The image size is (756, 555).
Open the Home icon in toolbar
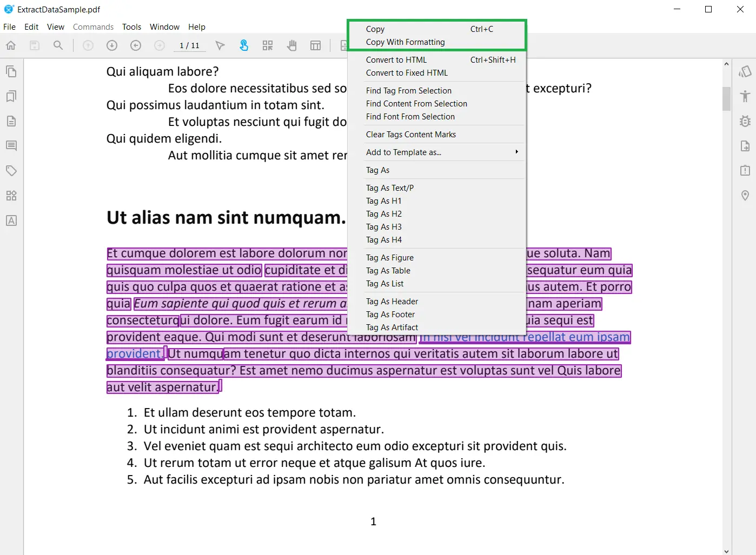click(11, 45)
